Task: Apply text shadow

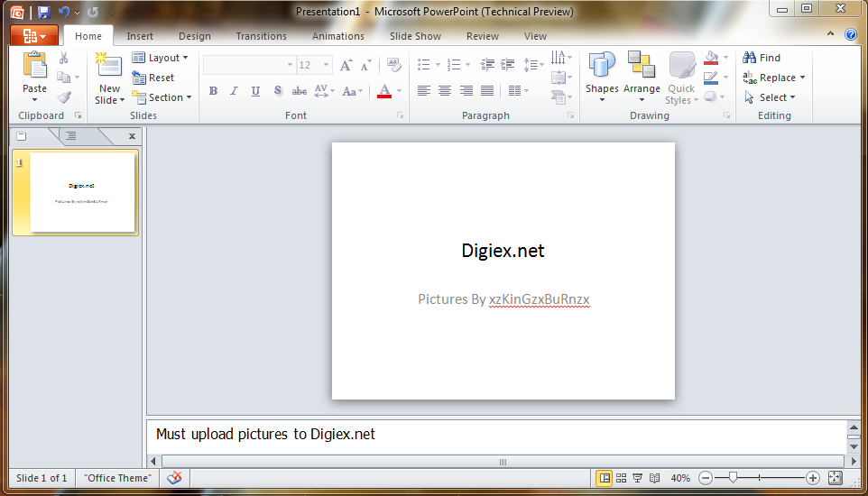Action: coord(278,91)
